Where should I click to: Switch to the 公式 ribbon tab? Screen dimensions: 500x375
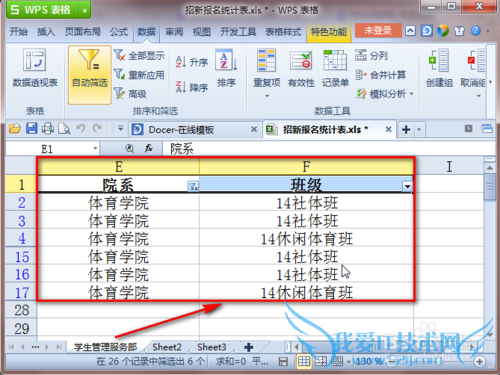(119, 32)
